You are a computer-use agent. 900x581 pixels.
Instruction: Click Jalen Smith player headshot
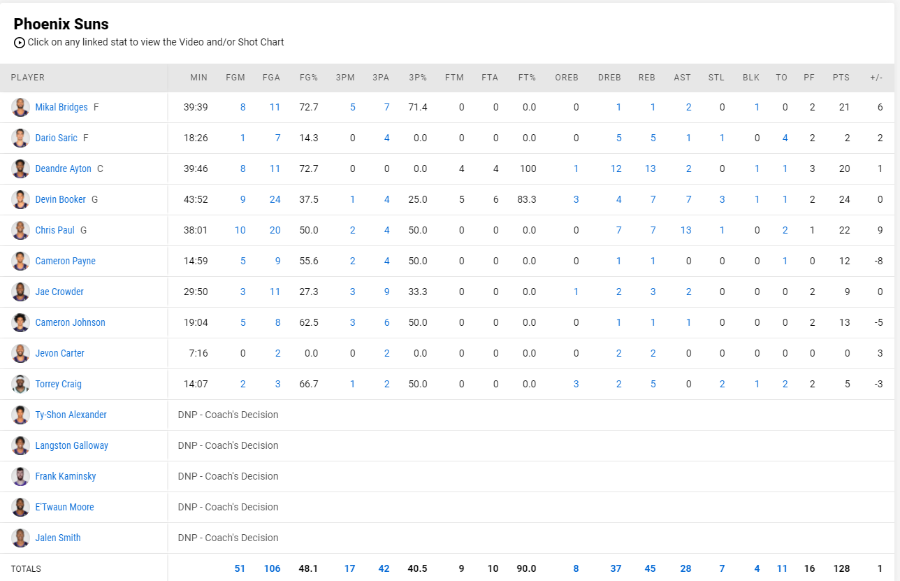click(20, 538)
